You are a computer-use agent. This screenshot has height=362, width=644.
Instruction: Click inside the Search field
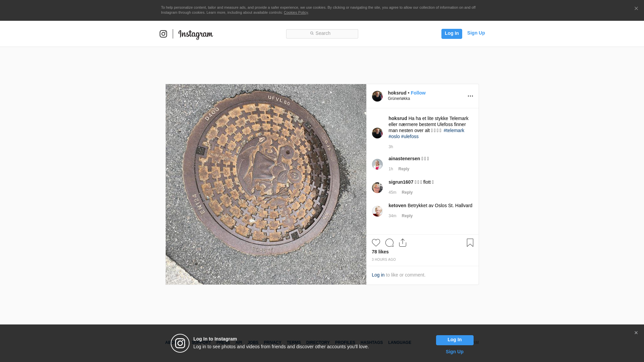point(322,34)
